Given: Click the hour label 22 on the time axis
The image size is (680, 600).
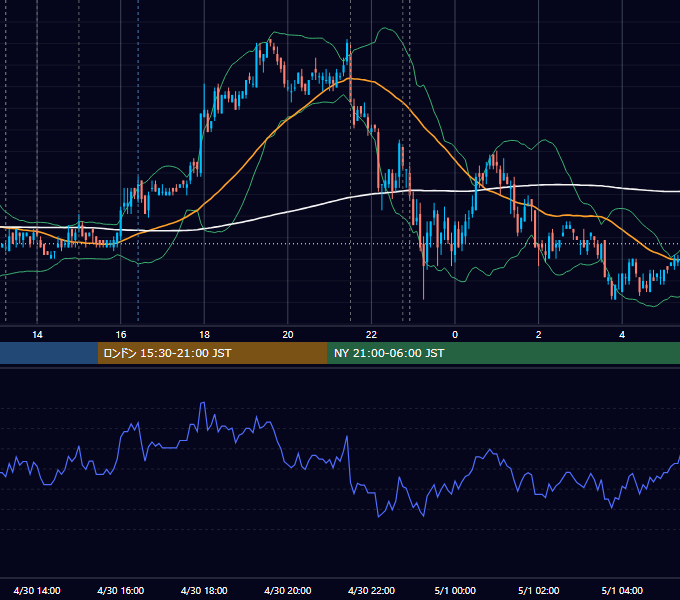Looking at the screenshot, I should coord(371,335).
